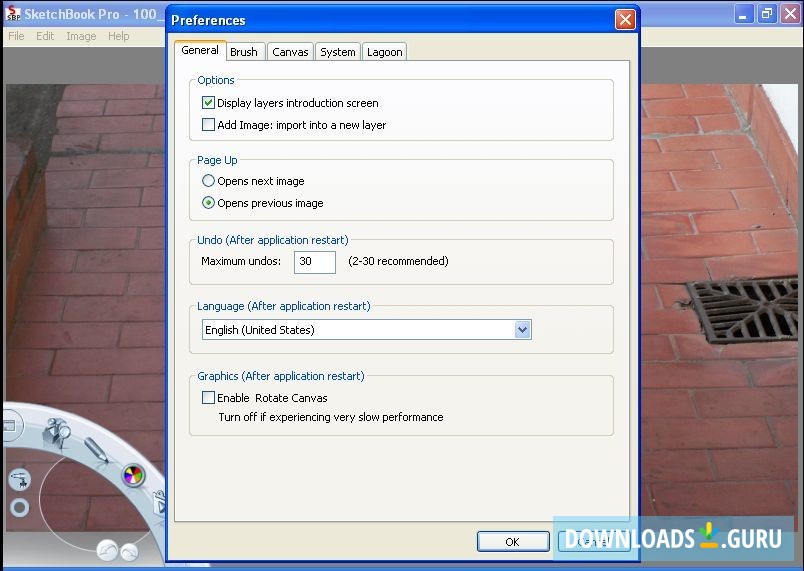This screenshot has height=571, width=804.
Task: Open the Help menu in SketchBook Pro
Action: [118, 36]
